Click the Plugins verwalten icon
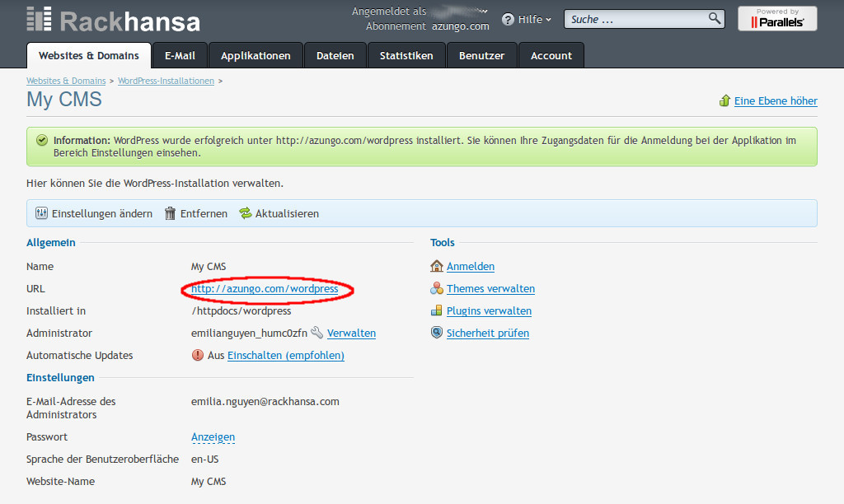The height and width of the screenshot is (504, 844). pyautogui.click(x=437, y=310)
